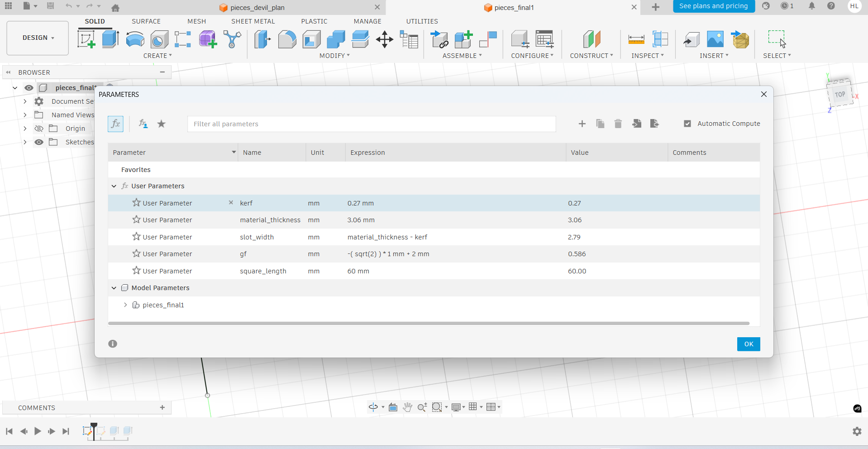Screen dimensions: 868x449
Task: Click the star Favorites filter icon
Action: pyautogui.click(x=162, y=124)
